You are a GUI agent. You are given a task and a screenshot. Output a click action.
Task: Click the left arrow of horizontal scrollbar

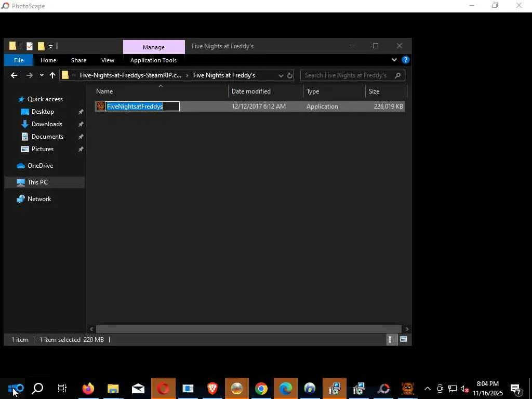91,329
